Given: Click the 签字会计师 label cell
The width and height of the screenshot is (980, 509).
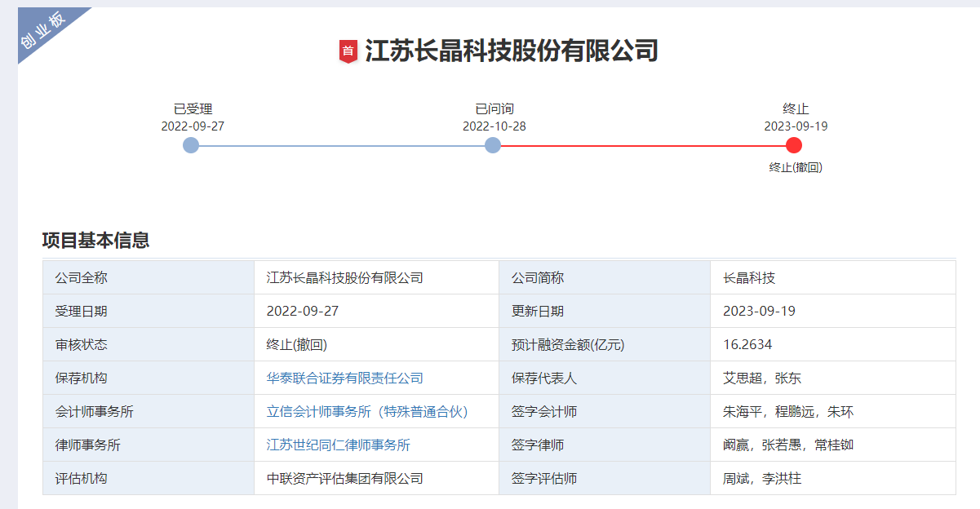Looking at the screenshot, I should click(605, 411).
